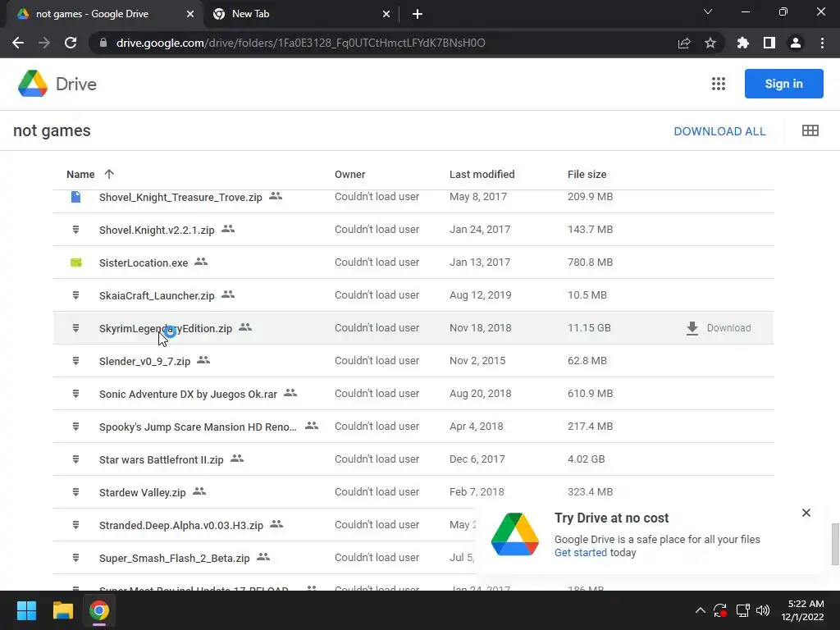Bookmark this page with the star icon

(x=710, y=43)
